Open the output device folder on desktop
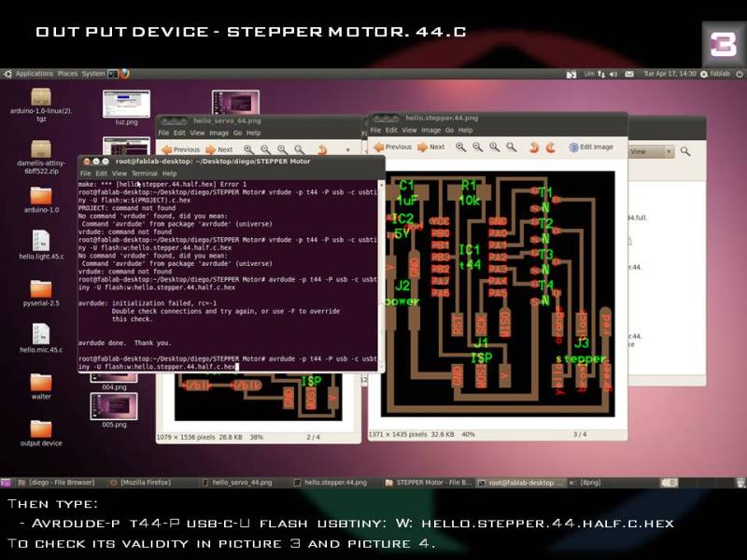The width and height of the screenshot is (747, 560). point(41,433)
